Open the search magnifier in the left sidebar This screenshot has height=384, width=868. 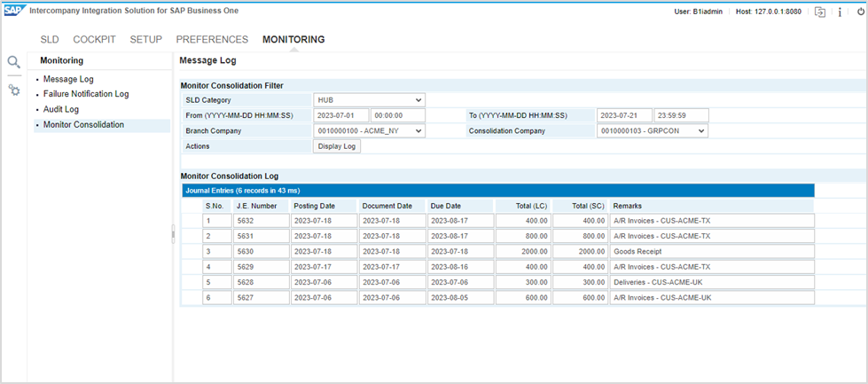coord(13,62)
